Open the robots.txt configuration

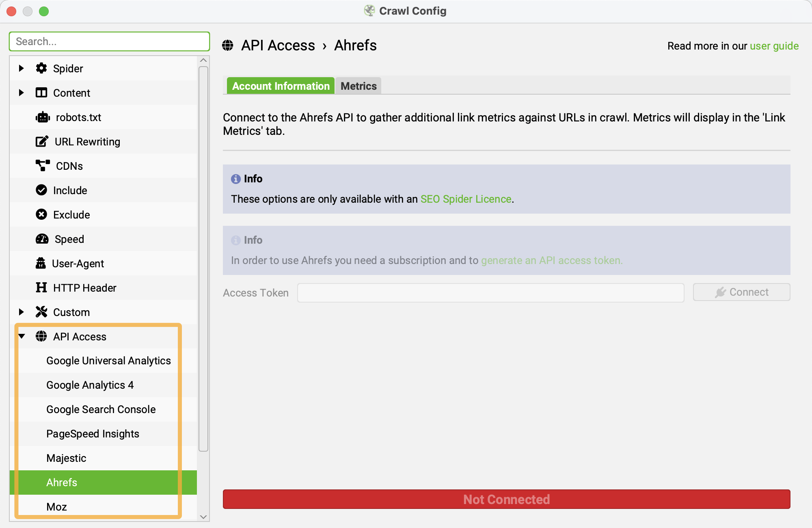(103, 117)
